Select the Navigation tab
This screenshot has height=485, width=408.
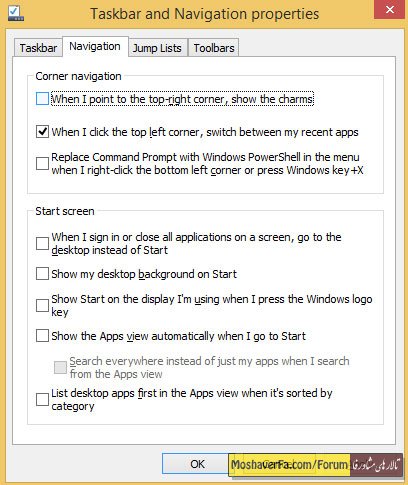(x=95, y=46)
